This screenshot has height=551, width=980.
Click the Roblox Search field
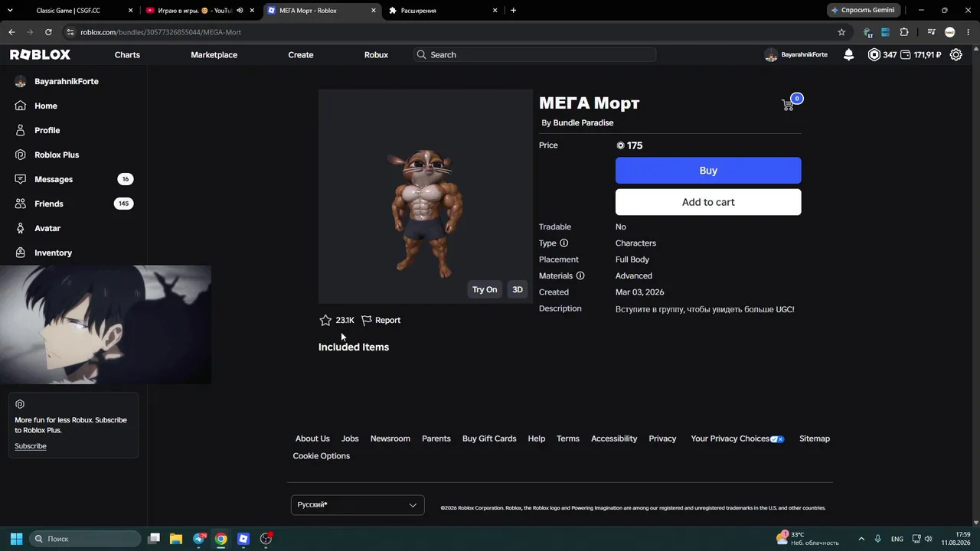point(534,54)
